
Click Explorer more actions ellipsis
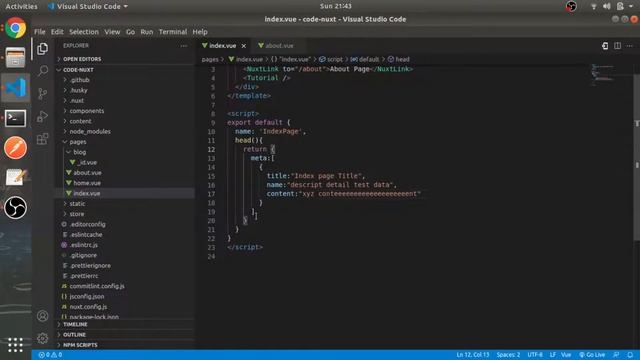(x=184, y=46)
